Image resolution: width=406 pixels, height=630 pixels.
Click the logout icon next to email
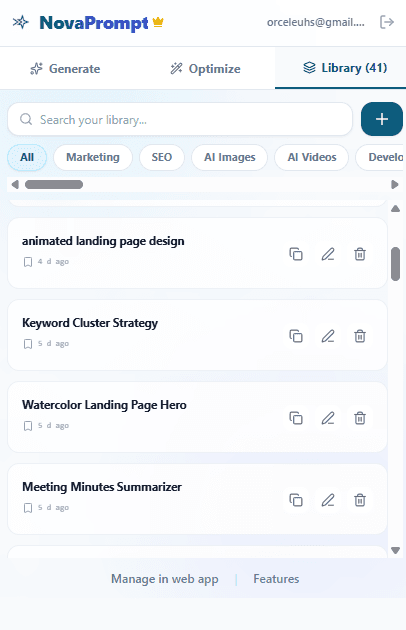387,22
